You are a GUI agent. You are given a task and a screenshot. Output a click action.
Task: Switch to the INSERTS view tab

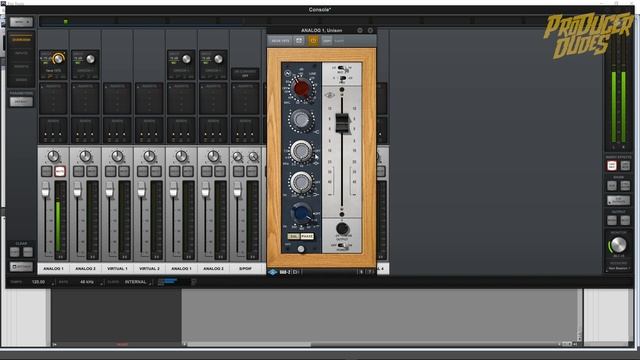21,66
